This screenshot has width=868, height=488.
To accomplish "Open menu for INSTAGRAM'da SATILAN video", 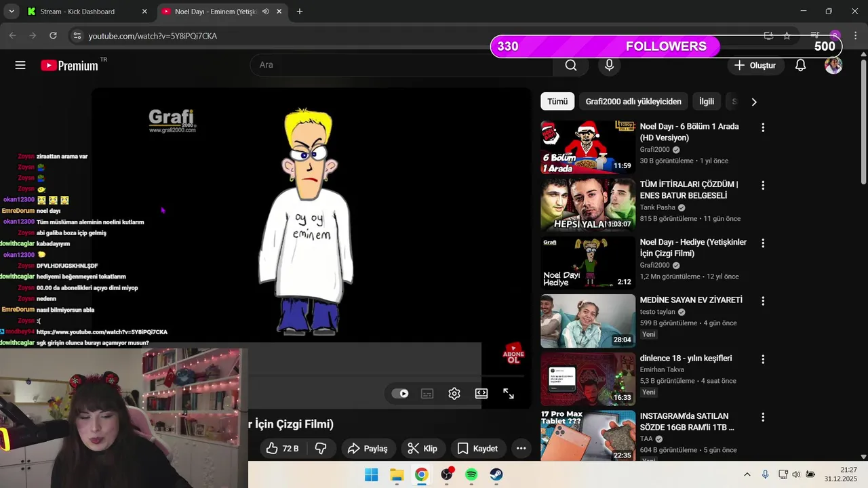I will (x=763, y=417).
